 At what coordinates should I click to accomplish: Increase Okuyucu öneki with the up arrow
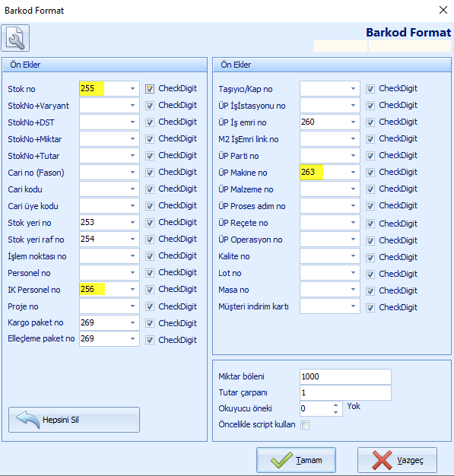(335, 405)
